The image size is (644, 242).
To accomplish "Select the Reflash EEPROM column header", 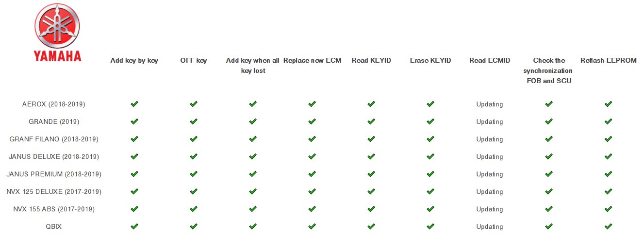I will click(609, 61).
